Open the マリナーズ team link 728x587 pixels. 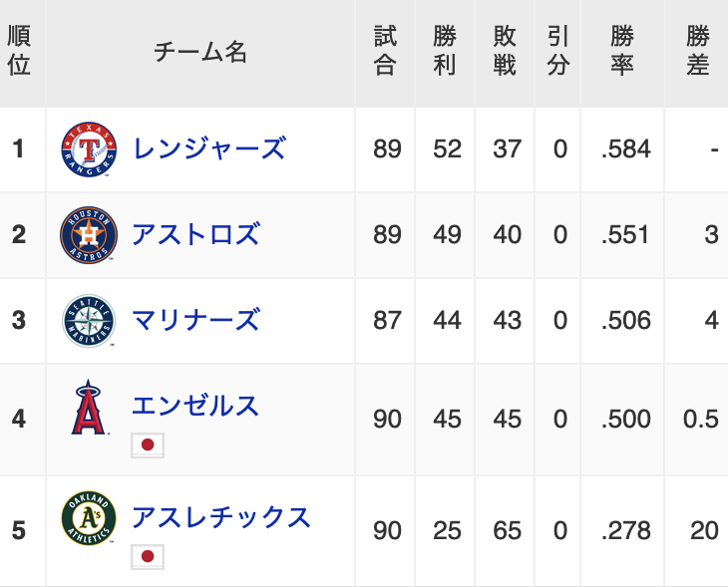[x=195, y=320]
